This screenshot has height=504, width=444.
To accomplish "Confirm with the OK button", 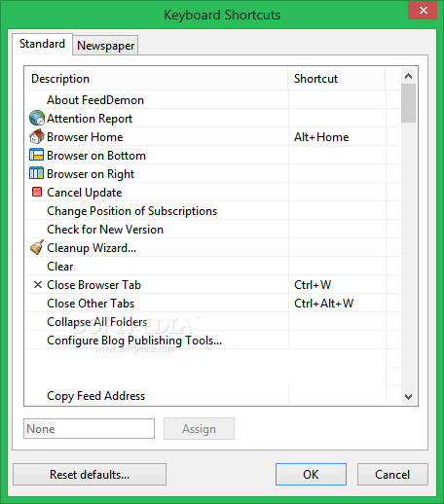I will pyautogui.click(x=311, y=475).
